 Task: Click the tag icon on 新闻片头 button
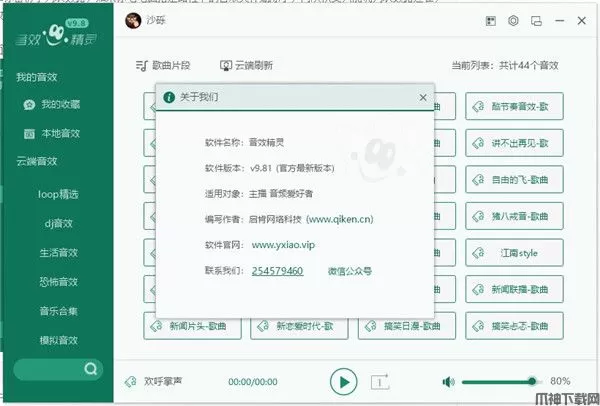[x=156, y=326]
